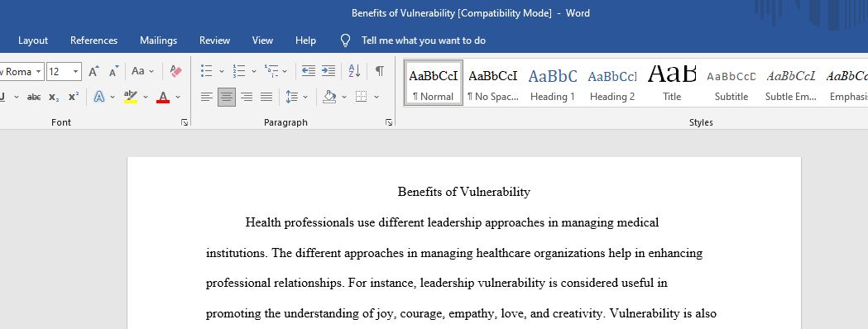The height and width of the screenshot is (329, 868).
Task: Apply borders to selection
Action: [x=362, y=97]
